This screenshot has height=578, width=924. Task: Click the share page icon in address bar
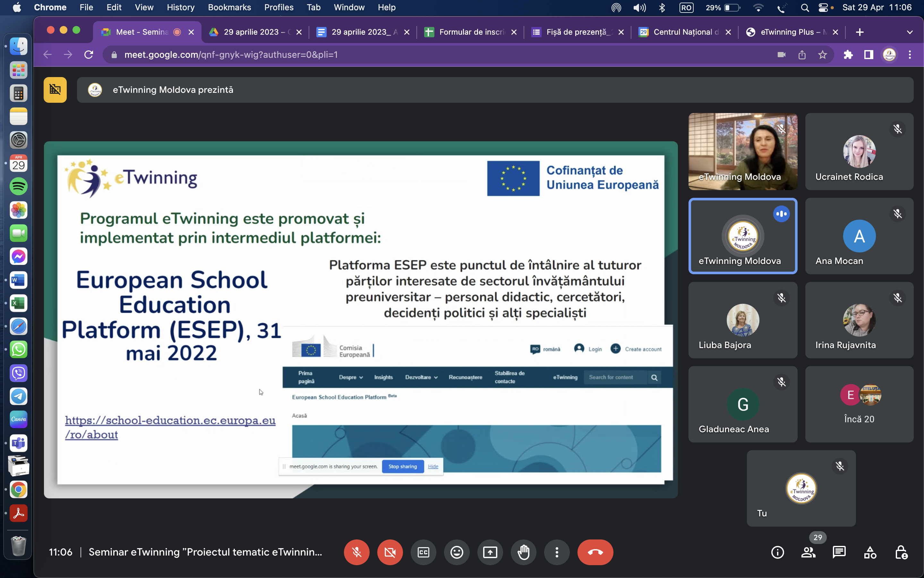click(x=802, y=55)
